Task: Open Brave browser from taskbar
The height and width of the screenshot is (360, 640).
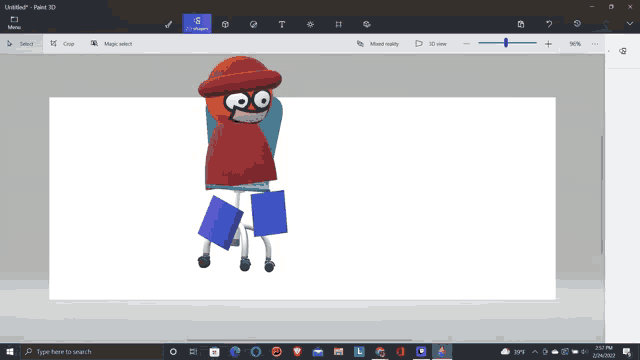Action: point(297,351)
